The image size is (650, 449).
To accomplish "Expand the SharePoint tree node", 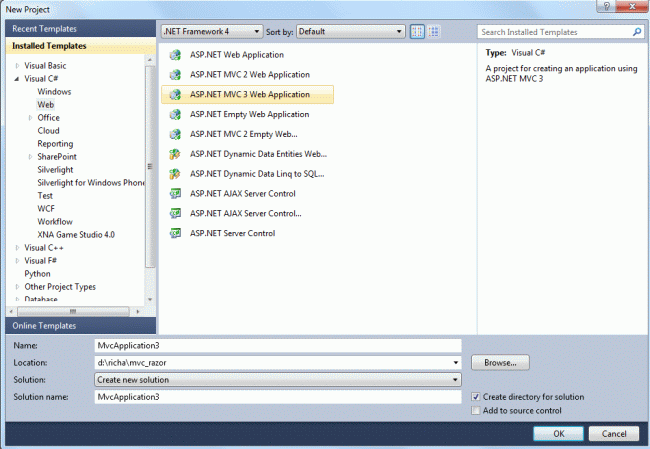I will (30, 157).
